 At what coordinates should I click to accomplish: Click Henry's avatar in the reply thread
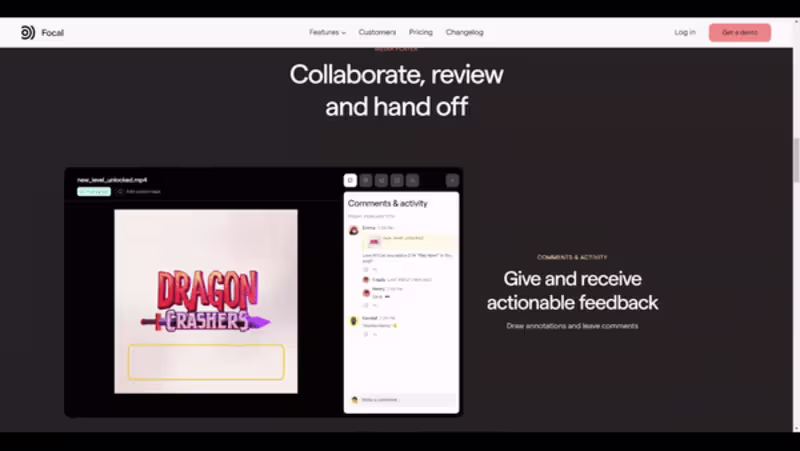point(366,293)
